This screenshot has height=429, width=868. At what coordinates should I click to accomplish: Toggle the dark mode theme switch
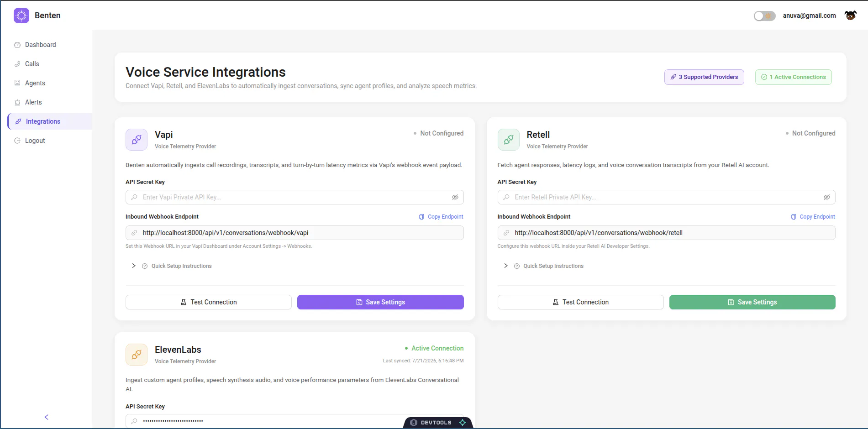(764, 16)
